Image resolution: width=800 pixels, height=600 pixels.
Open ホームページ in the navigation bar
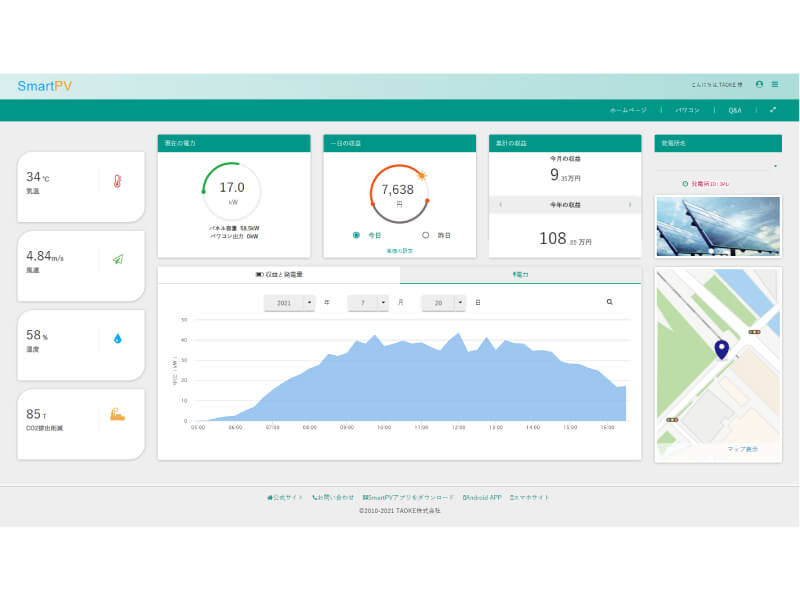pos(629,110)
